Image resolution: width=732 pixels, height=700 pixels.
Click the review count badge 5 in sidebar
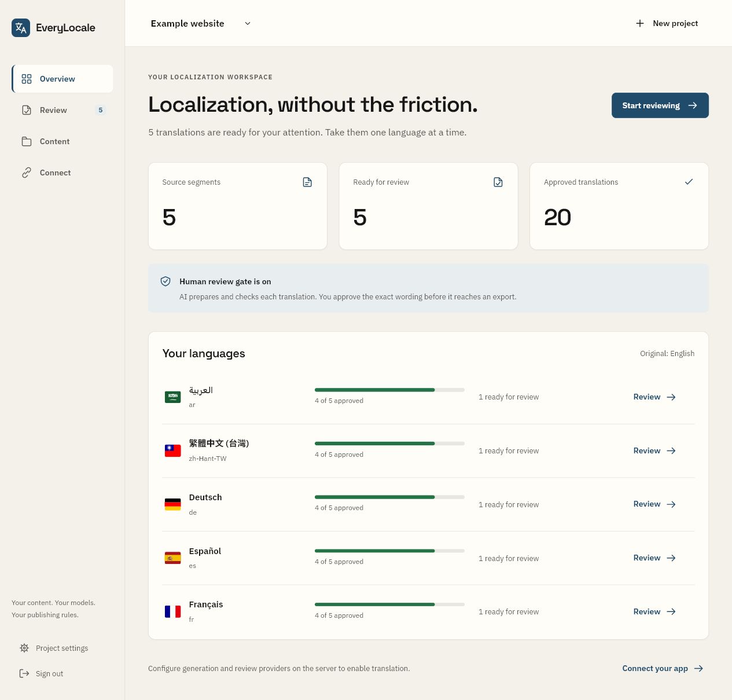pos(101,110)
